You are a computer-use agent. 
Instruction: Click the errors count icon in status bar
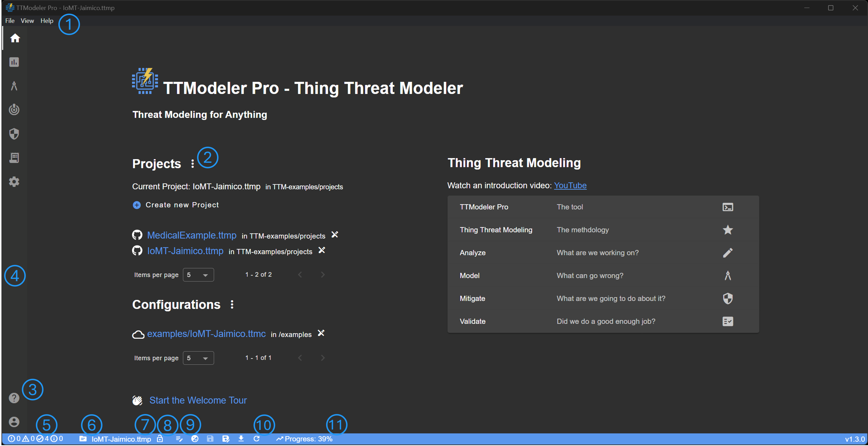coord(11,439)
